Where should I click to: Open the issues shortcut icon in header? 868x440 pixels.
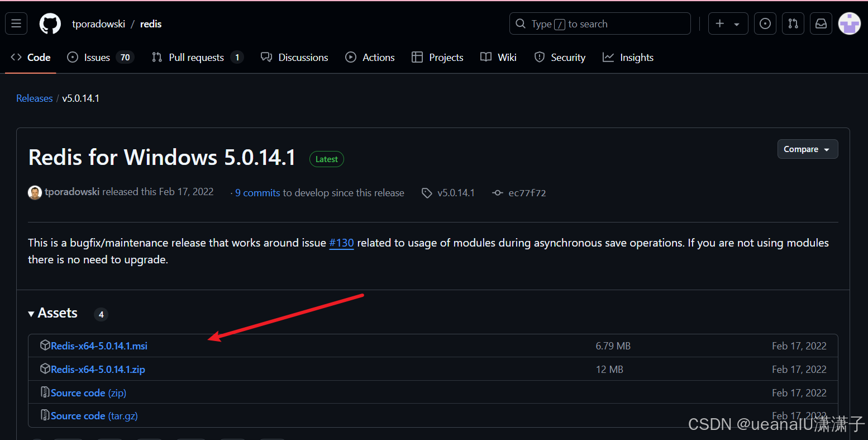[765, 23]
